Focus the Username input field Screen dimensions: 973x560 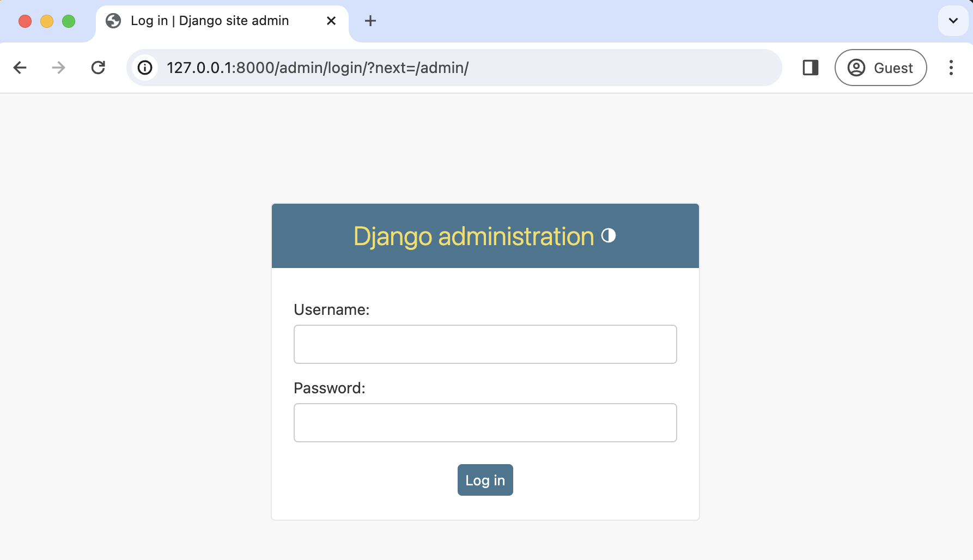(485, 344)
